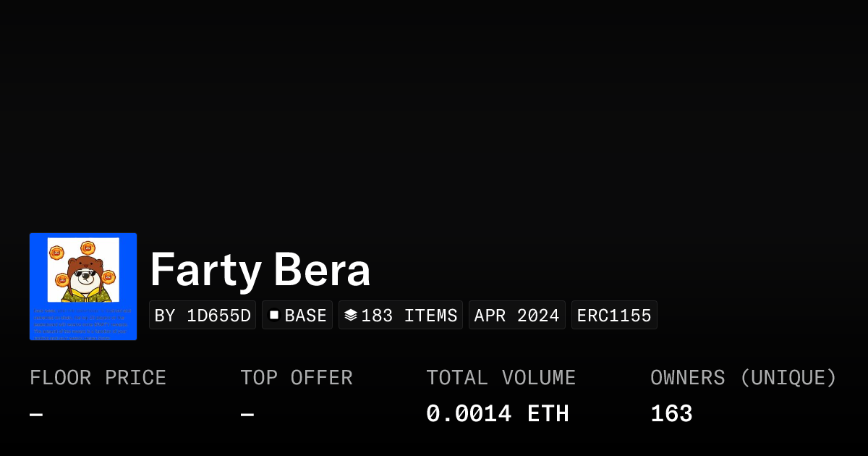Click the "TOTAL VOLUME" stat label
The height and width of the screenshot is (456, 868).
pos(501,378)
